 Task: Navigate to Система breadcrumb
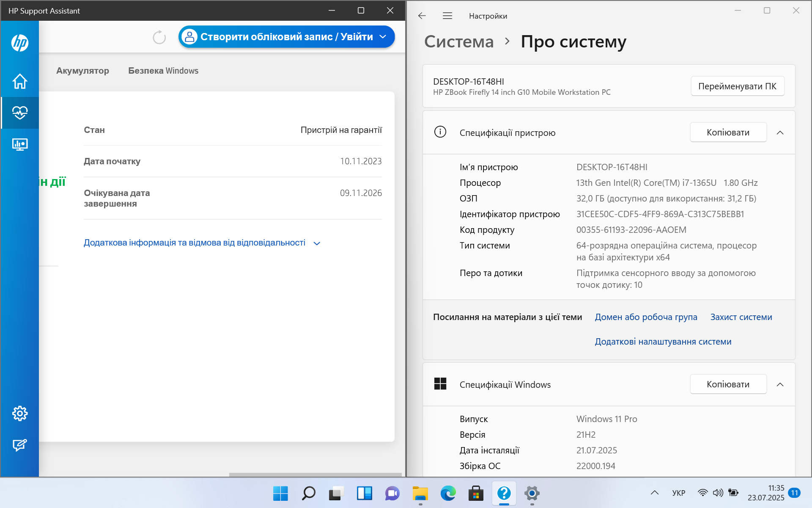pos(459,41)
